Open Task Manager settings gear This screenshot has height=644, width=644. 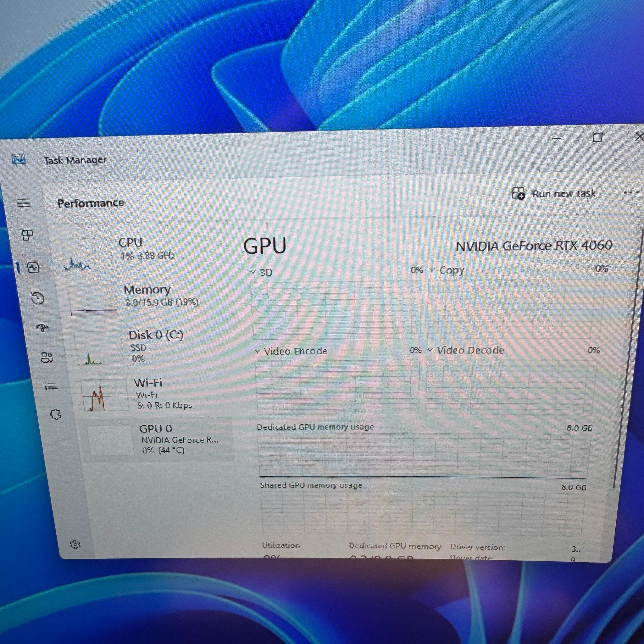75,545
